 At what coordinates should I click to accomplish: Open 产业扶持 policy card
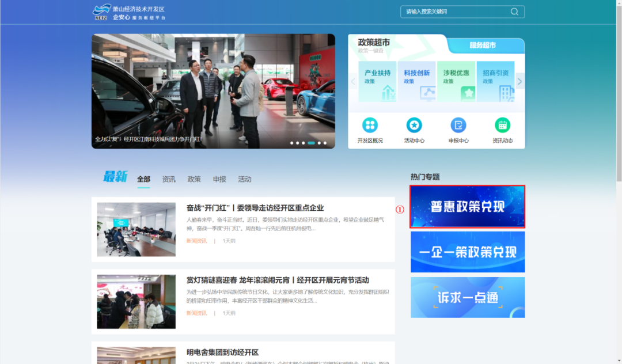coord(377,82)
